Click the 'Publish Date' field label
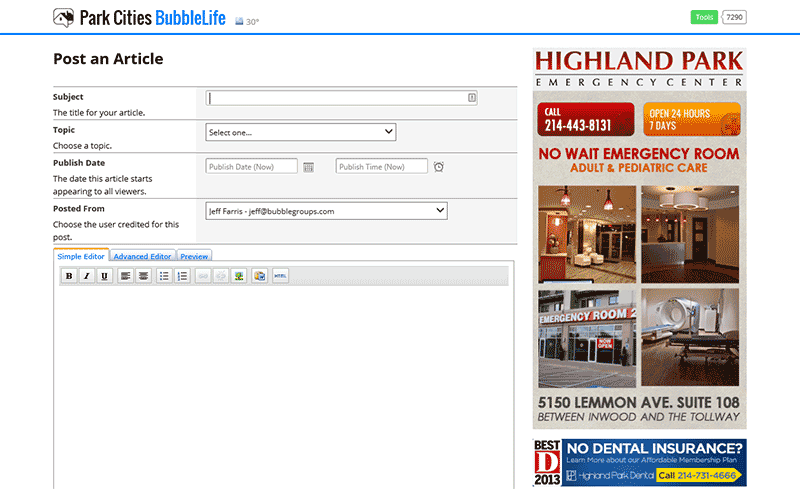Image resolution: width=800 pixels, height=489 pixels. pos(79,163)
